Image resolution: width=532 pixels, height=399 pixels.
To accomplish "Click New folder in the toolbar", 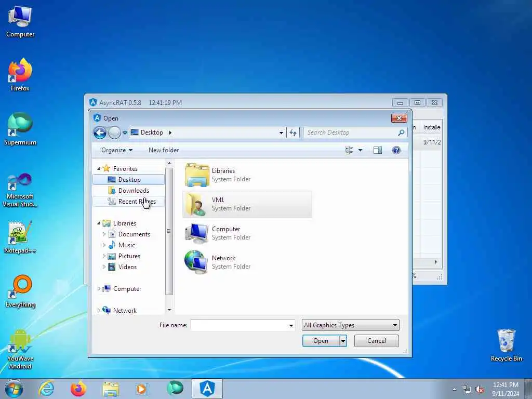I will point(164,150).
